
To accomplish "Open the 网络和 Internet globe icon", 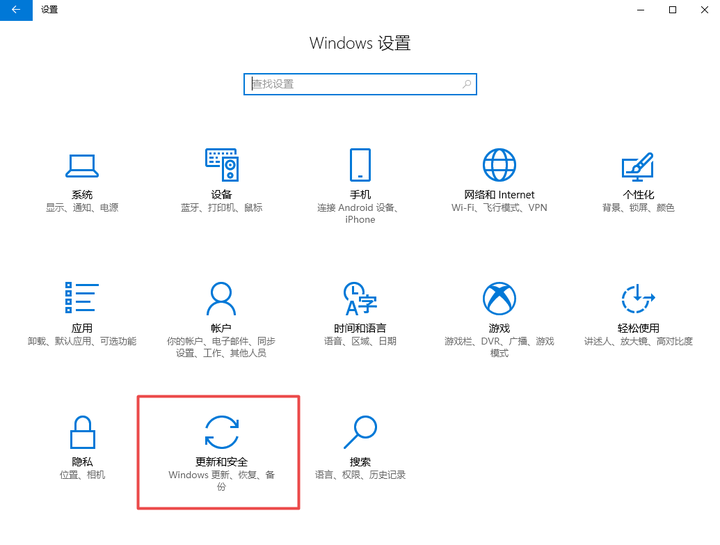I will pos(499,165).
